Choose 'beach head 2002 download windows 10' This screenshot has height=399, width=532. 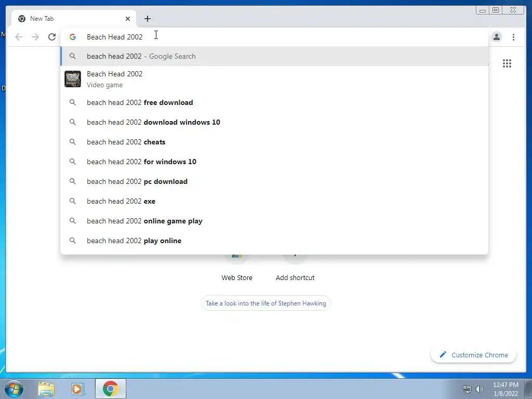(274, 122)
